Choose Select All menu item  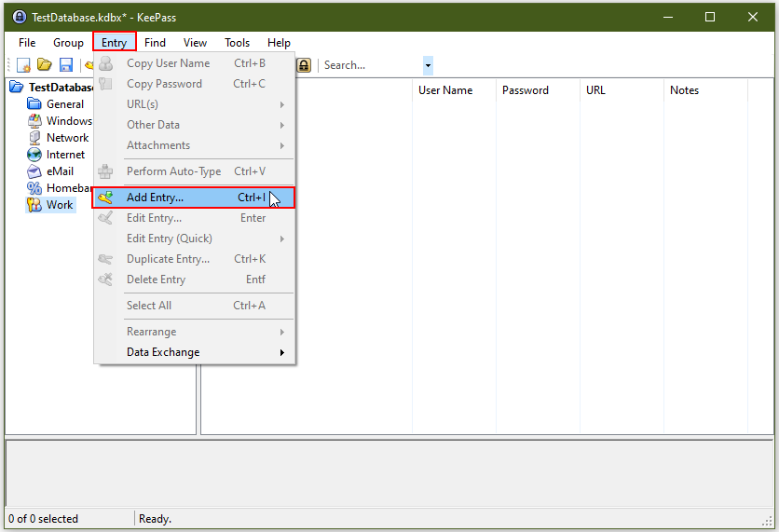point(194,306)
